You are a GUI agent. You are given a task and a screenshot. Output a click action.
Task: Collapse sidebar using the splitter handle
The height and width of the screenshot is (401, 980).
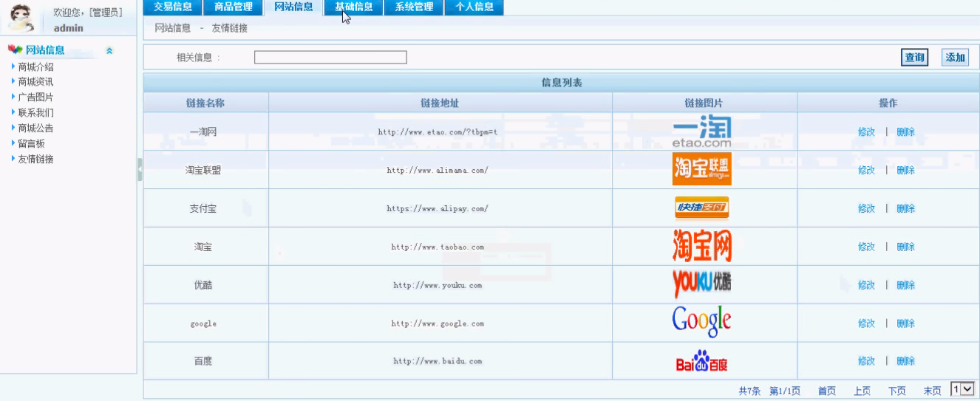pyautogui.click(x=140, y=169)
